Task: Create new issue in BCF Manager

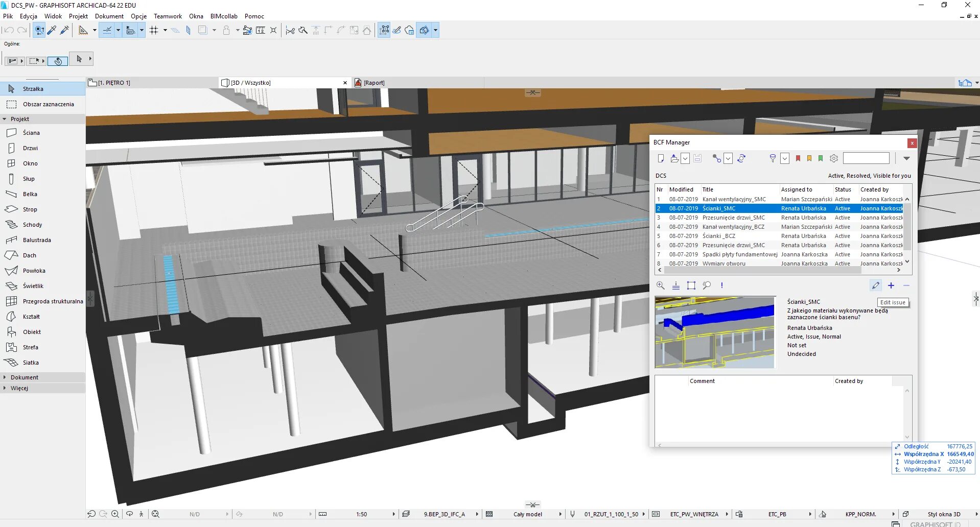Action: pos(661,158)
